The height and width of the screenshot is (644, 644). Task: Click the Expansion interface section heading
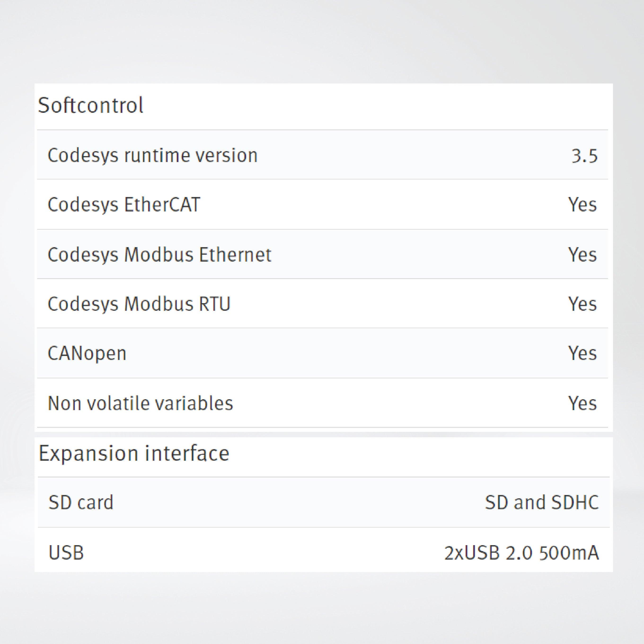click(134, 453)
